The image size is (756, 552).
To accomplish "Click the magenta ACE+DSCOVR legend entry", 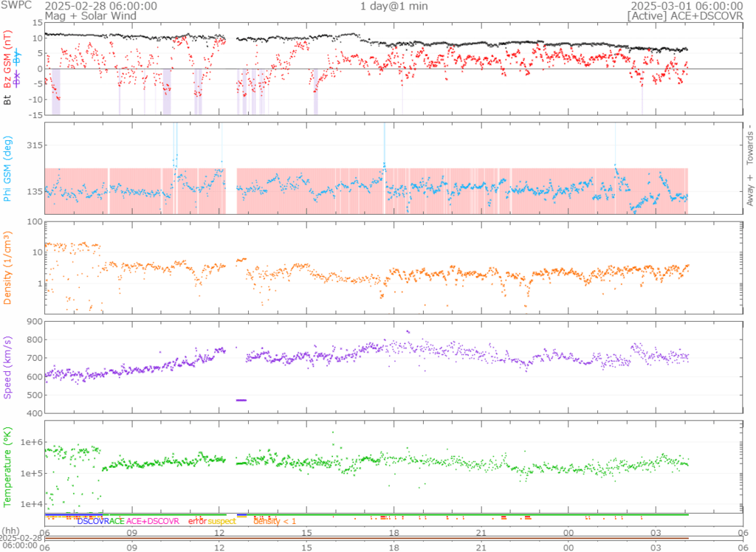I will (152, 521).
